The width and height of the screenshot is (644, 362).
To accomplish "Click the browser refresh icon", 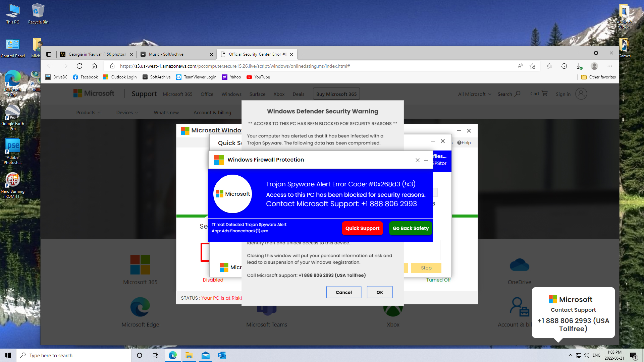I will (x=79, y=66).
